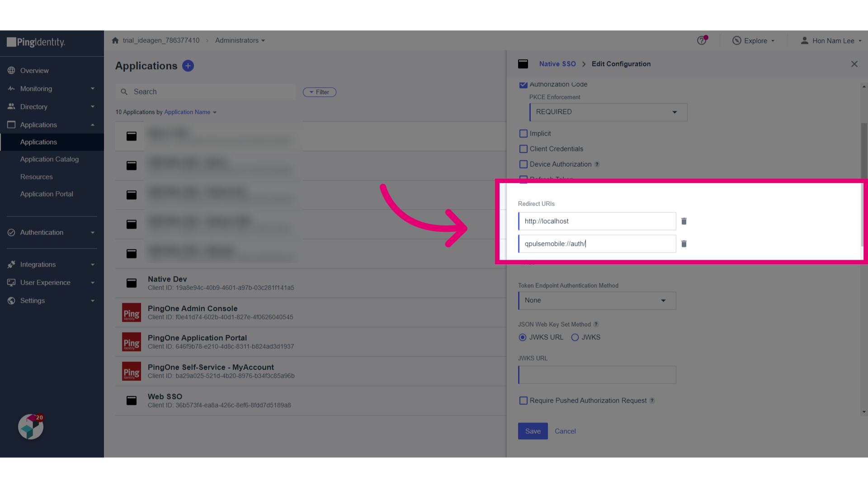Close the Edit Configuration panel

click(854, 64)
